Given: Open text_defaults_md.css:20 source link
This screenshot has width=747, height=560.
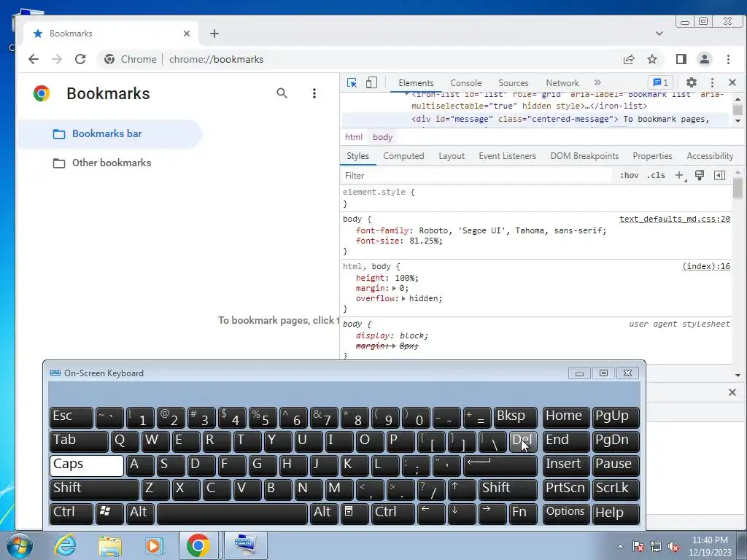Looking at the screenshot, I should (x=674, y=219).
